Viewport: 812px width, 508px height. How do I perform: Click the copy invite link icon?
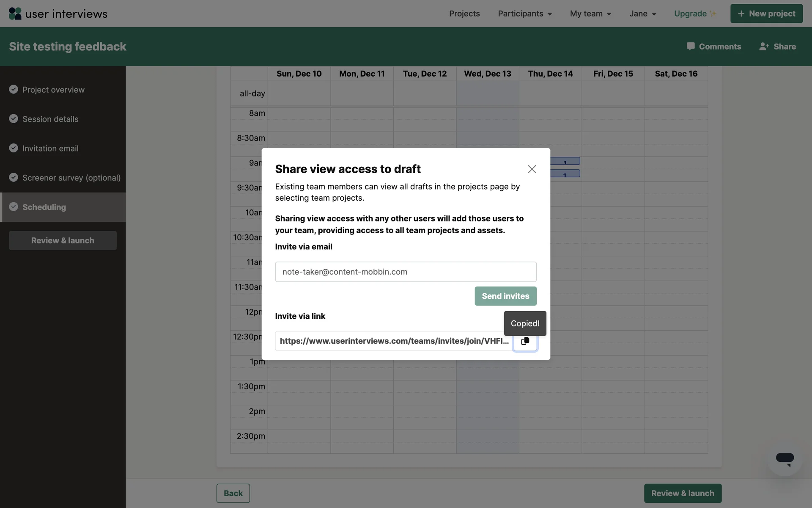click(x=525, y=341)
